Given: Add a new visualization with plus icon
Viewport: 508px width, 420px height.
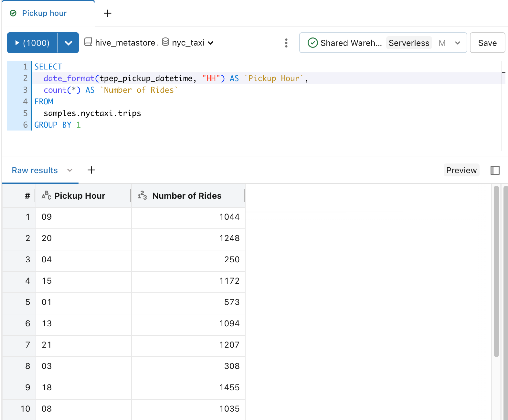Looking at the screenshot, I should 91,170.
